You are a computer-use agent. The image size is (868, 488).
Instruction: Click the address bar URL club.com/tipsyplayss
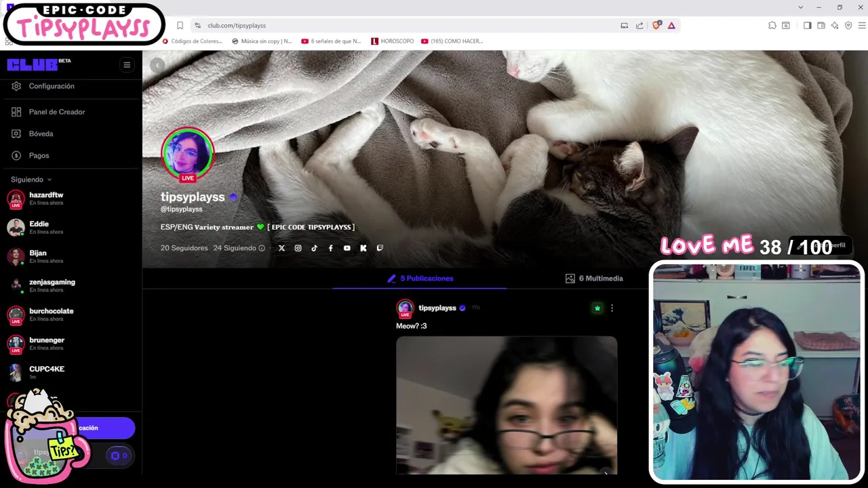237,26
